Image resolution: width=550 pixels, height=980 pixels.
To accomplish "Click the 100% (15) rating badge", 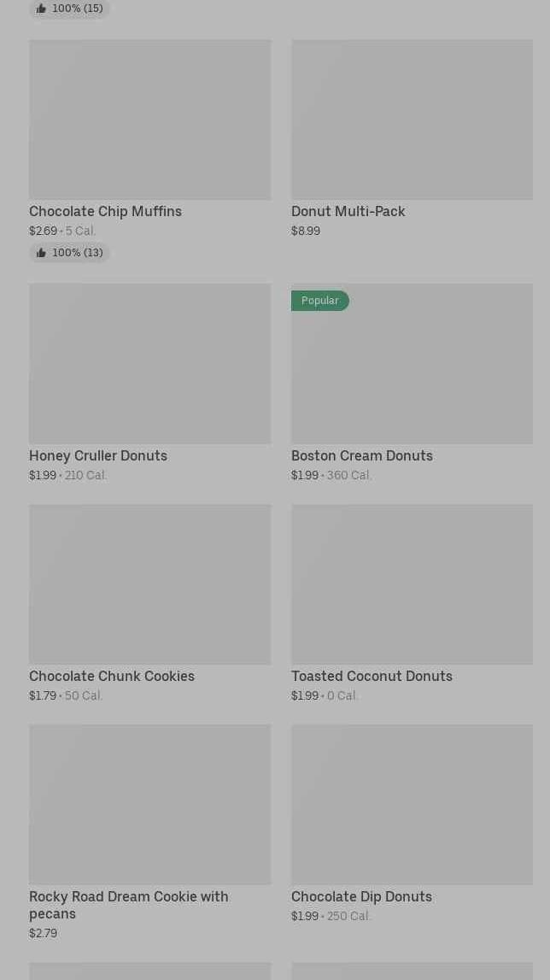I will coord(69,9).
